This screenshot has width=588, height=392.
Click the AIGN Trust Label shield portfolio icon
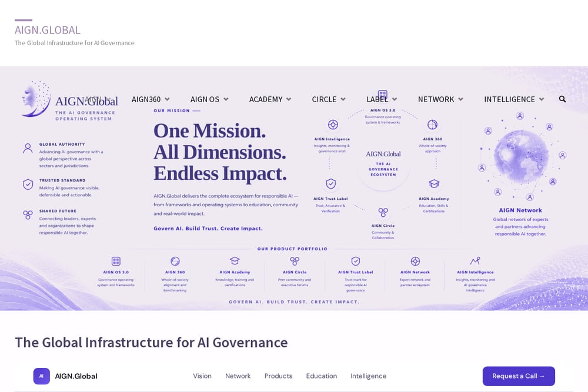(356, 261)
